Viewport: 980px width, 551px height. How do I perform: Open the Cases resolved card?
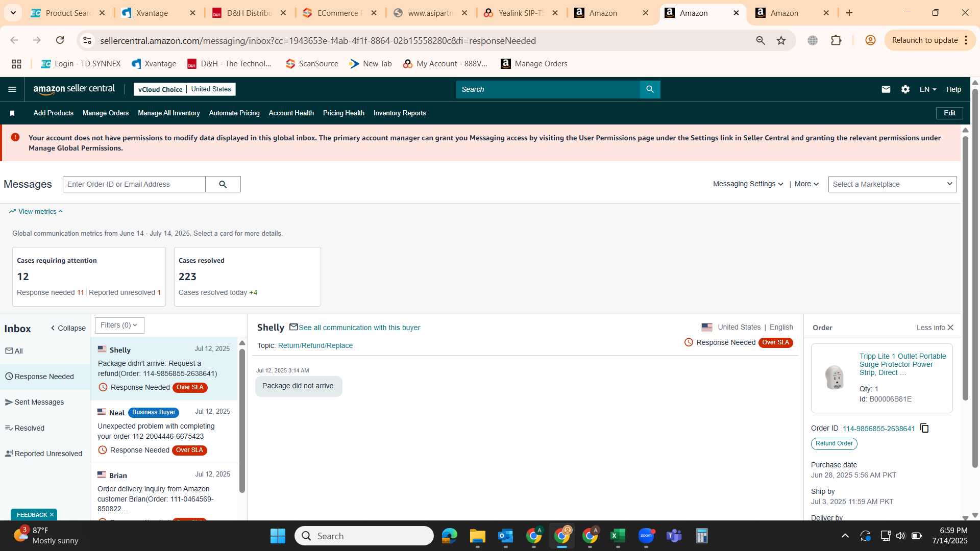[248, 277]
